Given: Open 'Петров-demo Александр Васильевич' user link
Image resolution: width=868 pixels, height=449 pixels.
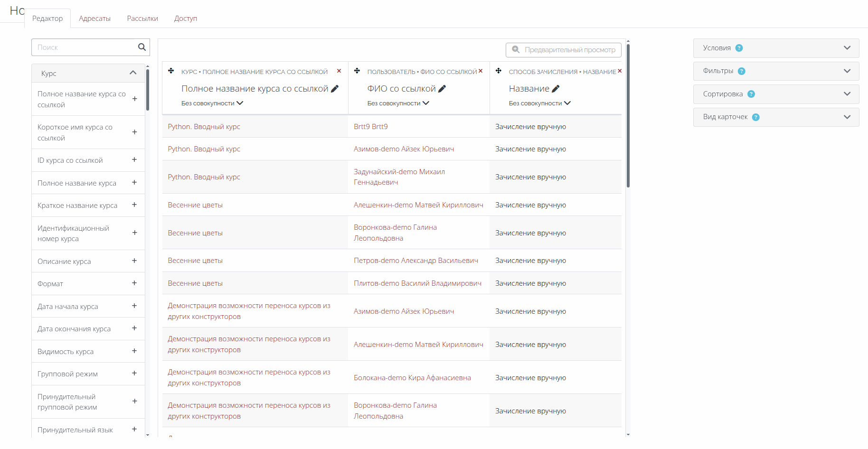Looking at the screenshot, I should (415, 261).
